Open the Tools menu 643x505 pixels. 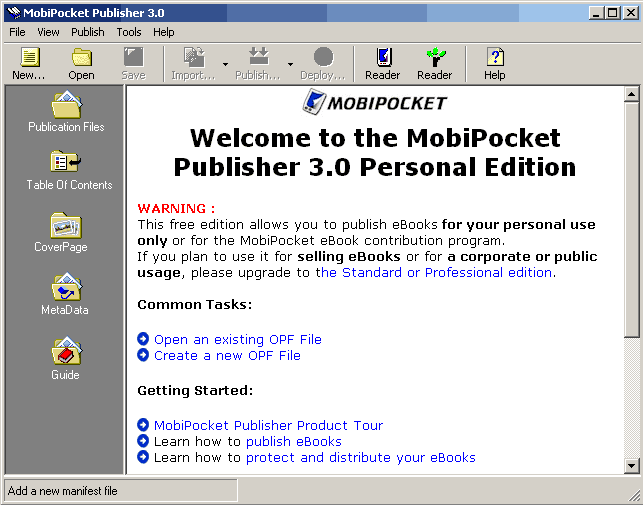[x=129, y=32]
